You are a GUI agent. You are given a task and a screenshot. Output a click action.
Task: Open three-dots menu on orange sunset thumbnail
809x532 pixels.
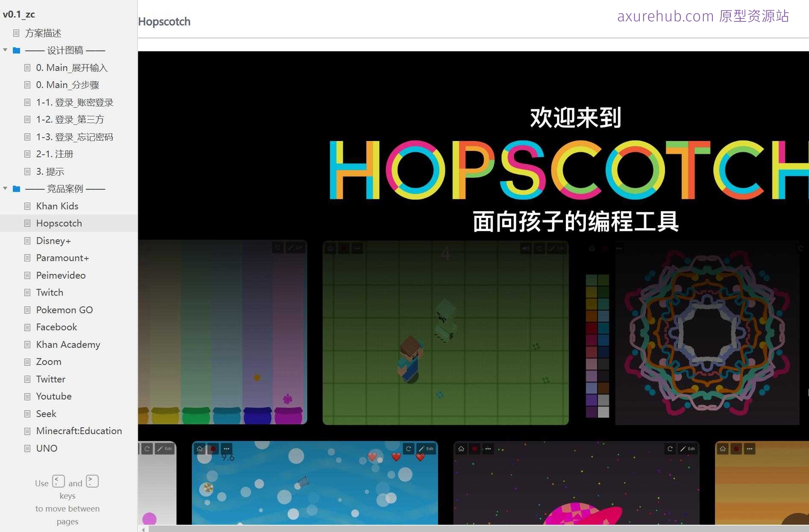pyautogui.click(x=750, y=449)
